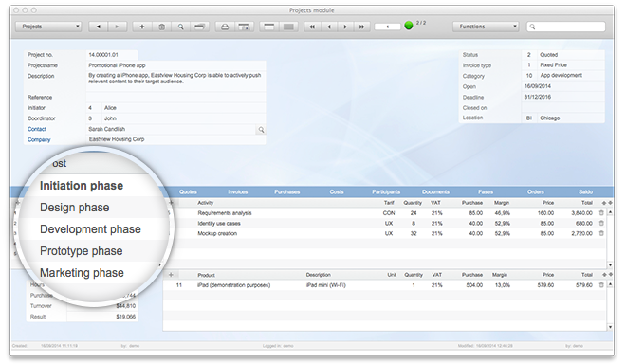This screenshot has width=626, height=364.
Task: Open the Company link label
Action: [39, 139]
